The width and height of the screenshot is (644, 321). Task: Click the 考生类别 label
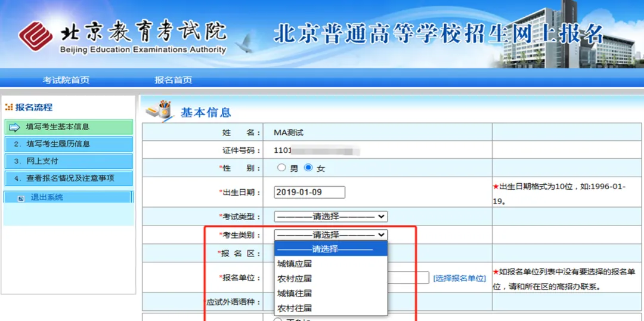point(240,235)
